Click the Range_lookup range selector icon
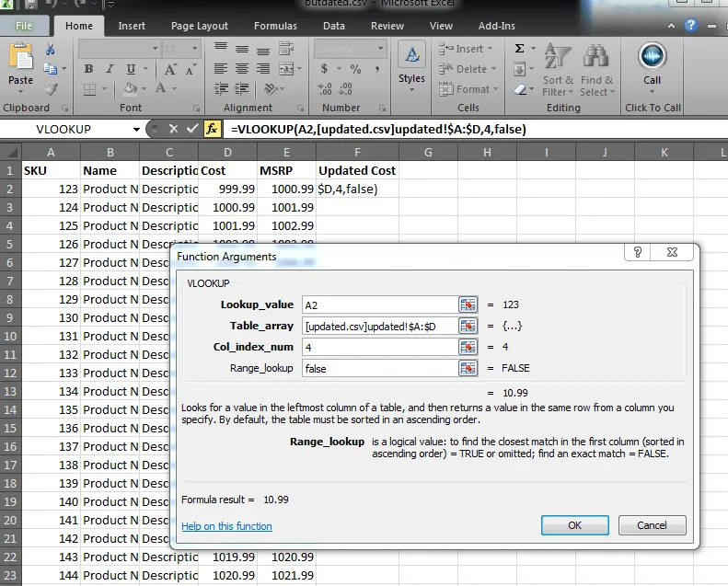Image resolution: width=728 pixels, height=586 pixels. 468,368
